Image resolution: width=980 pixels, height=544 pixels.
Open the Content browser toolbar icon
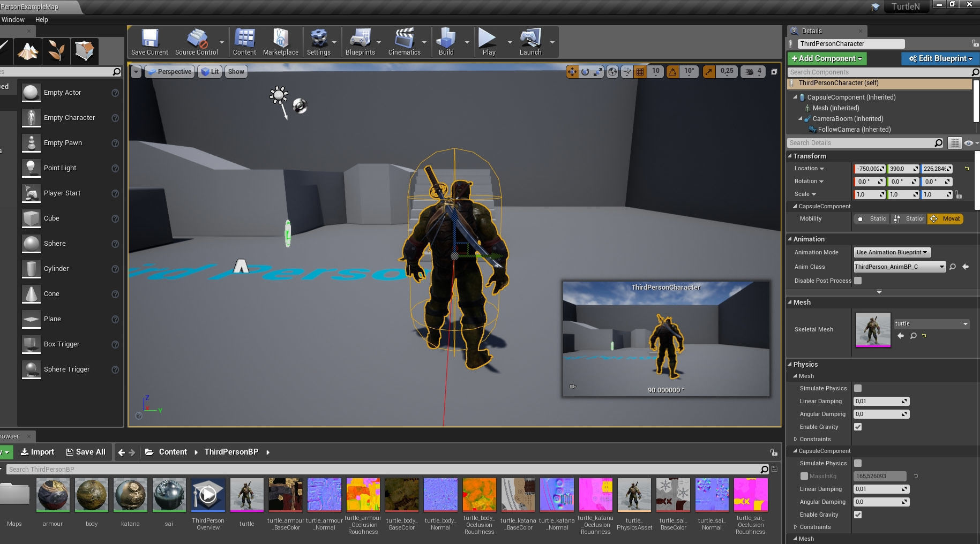click(x=244, y=42)
